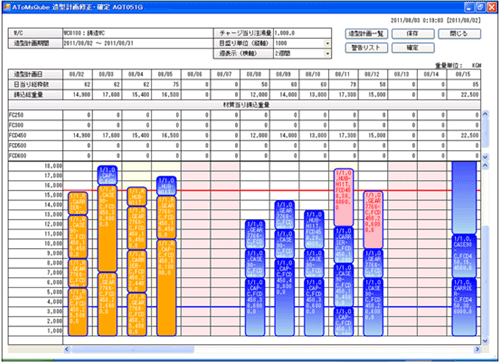Viewport: 500px width, 362px height.
Task: Select the pink HUB block on 08/11
Action: point(344,197)
